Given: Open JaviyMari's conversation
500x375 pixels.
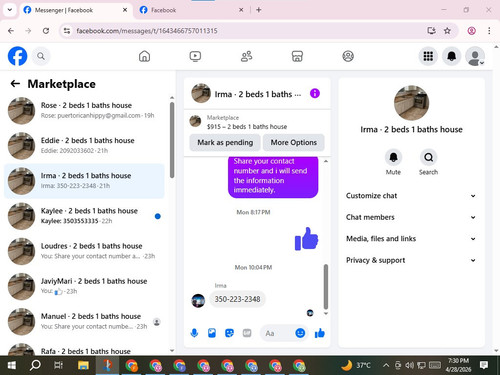Looking at the screenshot, I should pyautogui.click(x=84, y=286).
